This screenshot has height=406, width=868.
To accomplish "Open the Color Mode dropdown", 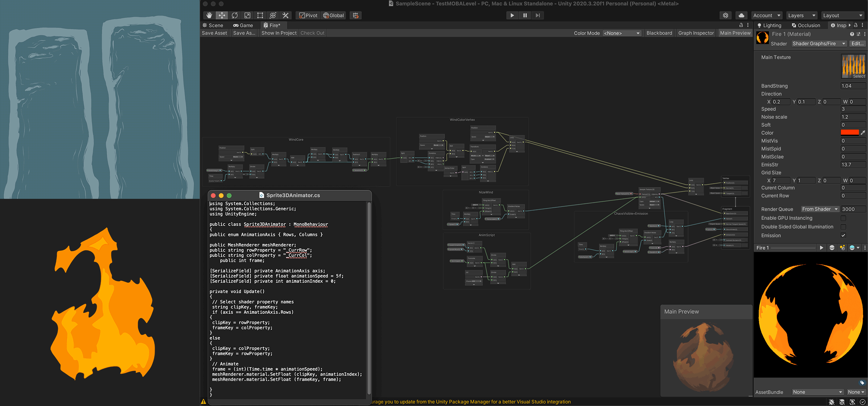I will pyautogui.click(x=621, y=33).
